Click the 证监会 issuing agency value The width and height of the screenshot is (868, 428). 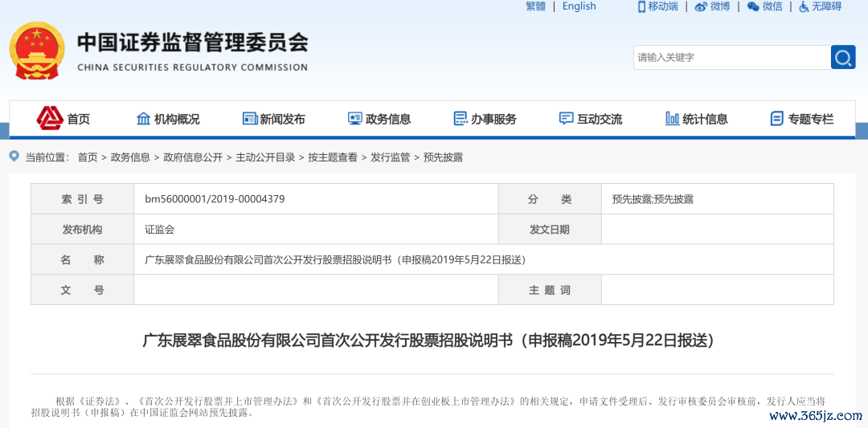(159, 230)
